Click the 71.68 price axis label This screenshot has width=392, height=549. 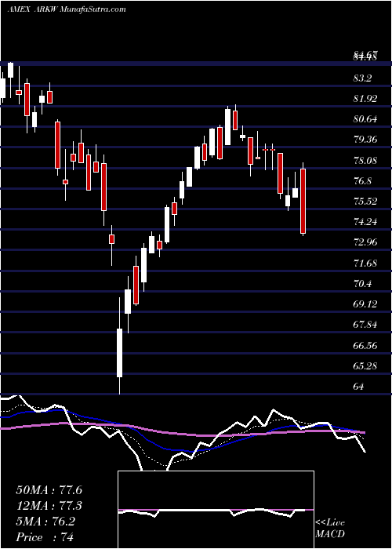366,264
